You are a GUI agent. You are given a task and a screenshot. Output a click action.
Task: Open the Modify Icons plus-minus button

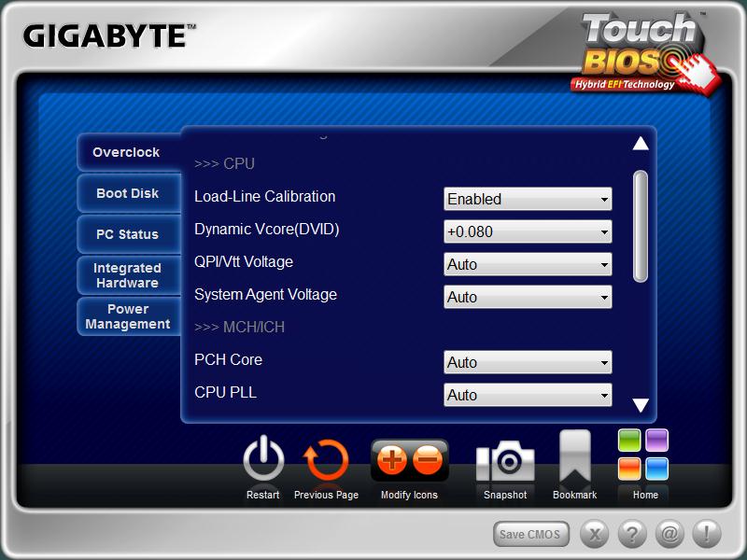pos(409,461)
